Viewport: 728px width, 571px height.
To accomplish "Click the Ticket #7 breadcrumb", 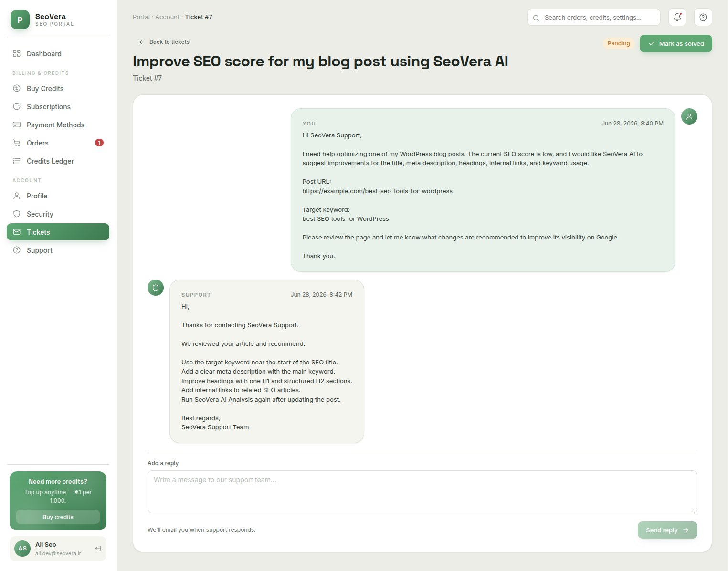I will click(199, 17).
